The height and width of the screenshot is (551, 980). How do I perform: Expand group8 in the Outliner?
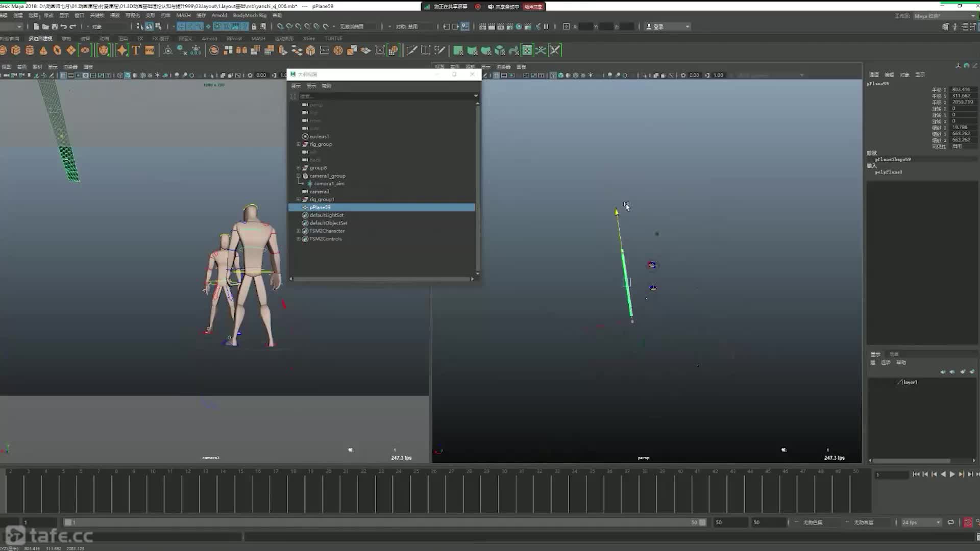(x=299, y=168)
